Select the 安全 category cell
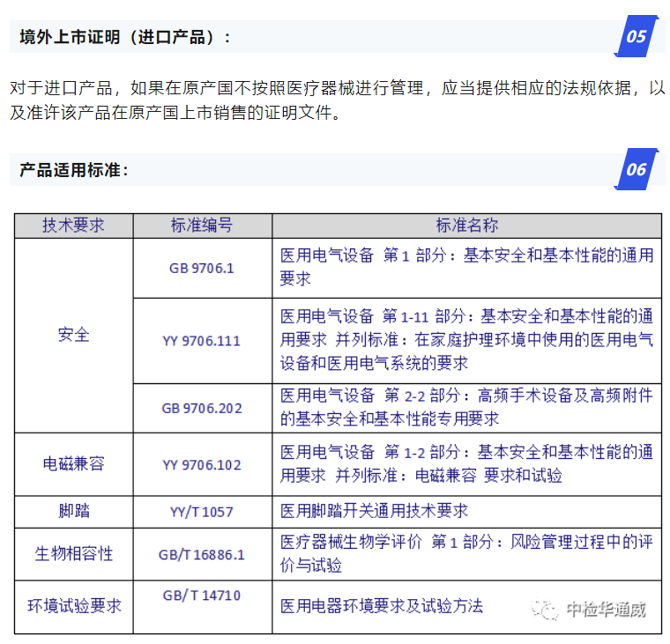Image resolution: width=670 pixels, height=644 pixels. point(73,335)
